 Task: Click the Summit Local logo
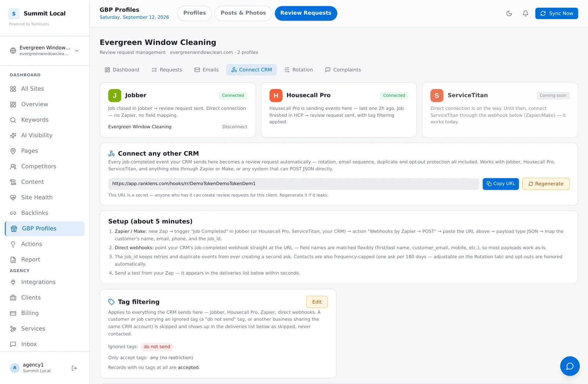click(14, 14)
